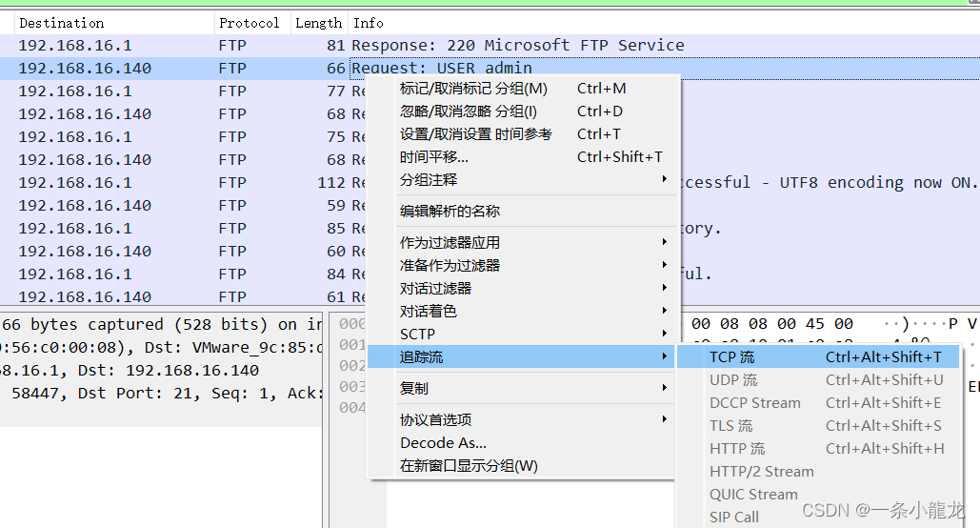The width and height of the screenshot is (980, 528).
Task: Select packet row Response: 220 Microsoft FTP Service
Action: pyautogui.click(x=490, y=46)
